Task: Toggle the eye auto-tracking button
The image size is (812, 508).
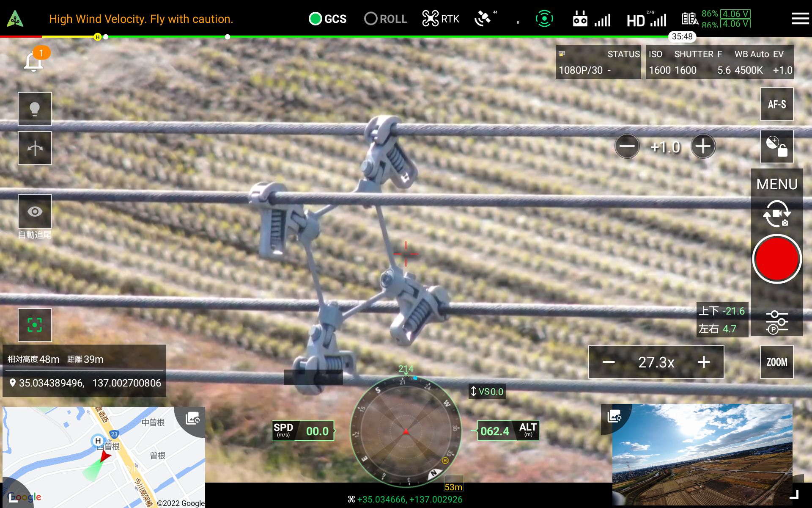Action: pos(35,211)
